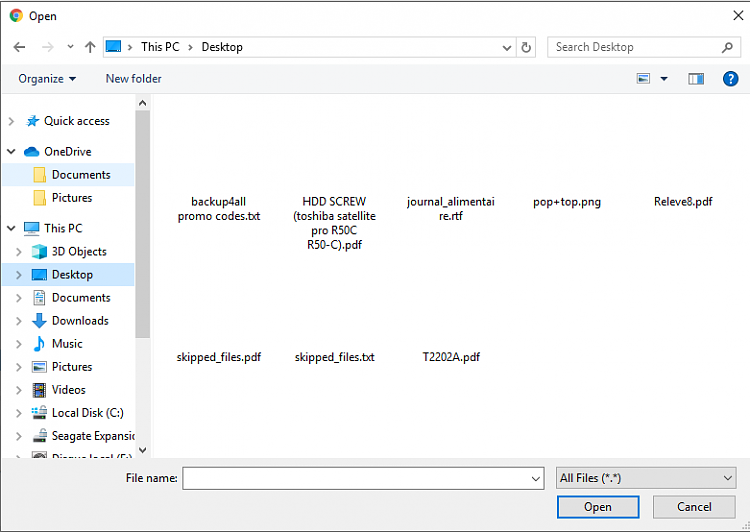Screen dimensions: 750x532
Task: Expand the Local Disk (C:) node
Action: pyautogui.click(x=19, y=413)
